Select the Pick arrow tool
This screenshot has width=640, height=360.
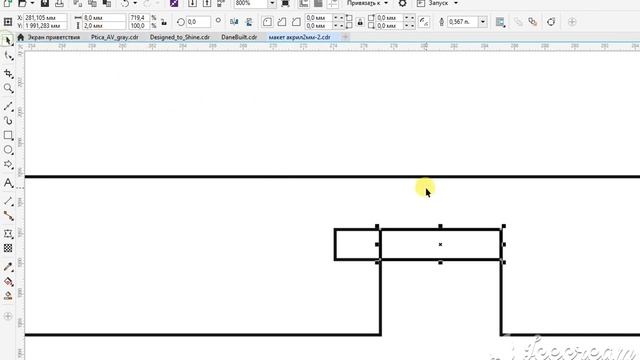8,40
